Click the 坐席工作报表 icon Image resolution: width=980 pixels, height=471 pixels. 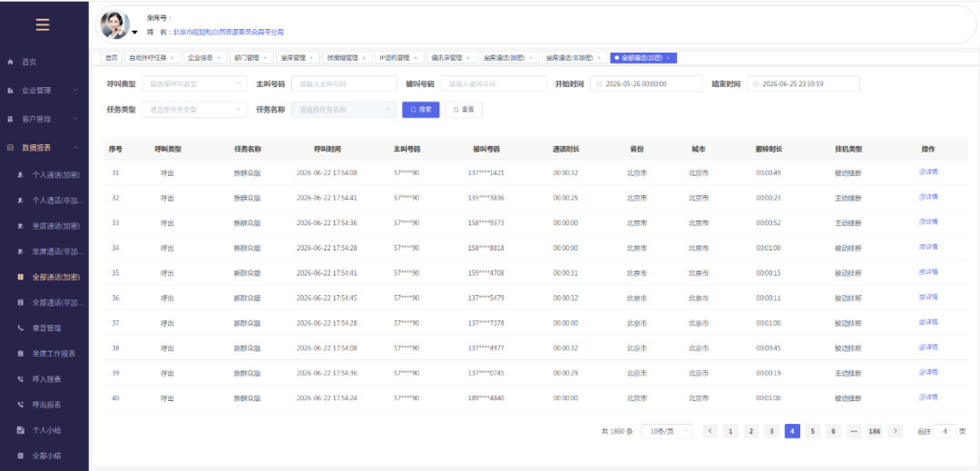21,354
